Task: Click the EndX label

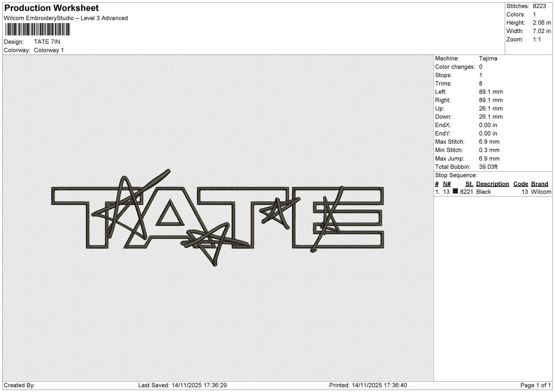Action: [443, 125]
